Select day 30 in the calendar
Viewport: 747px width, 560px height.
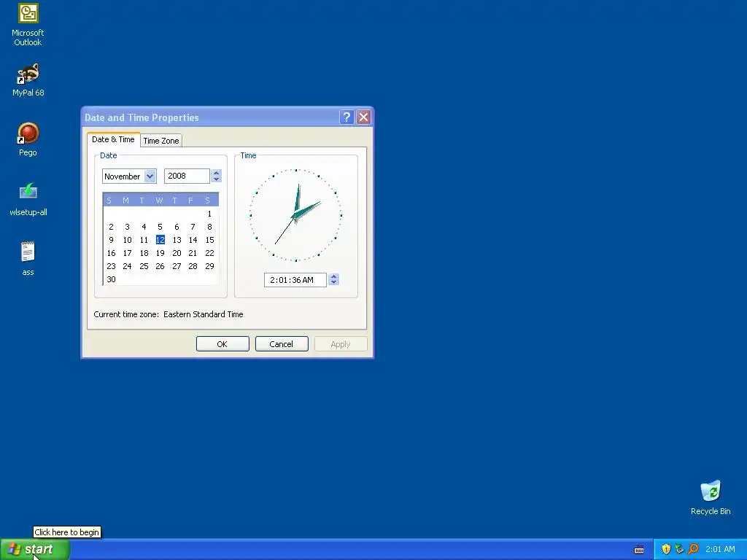click(x=111, y=279)
